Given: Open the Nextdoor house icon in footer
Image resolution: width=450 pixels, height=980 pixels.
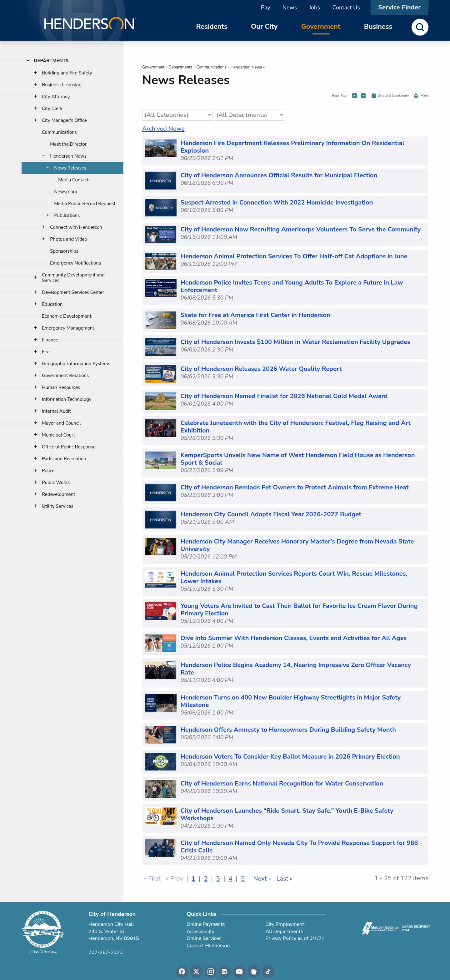Looking at the screenshot, I should [253, 971].
